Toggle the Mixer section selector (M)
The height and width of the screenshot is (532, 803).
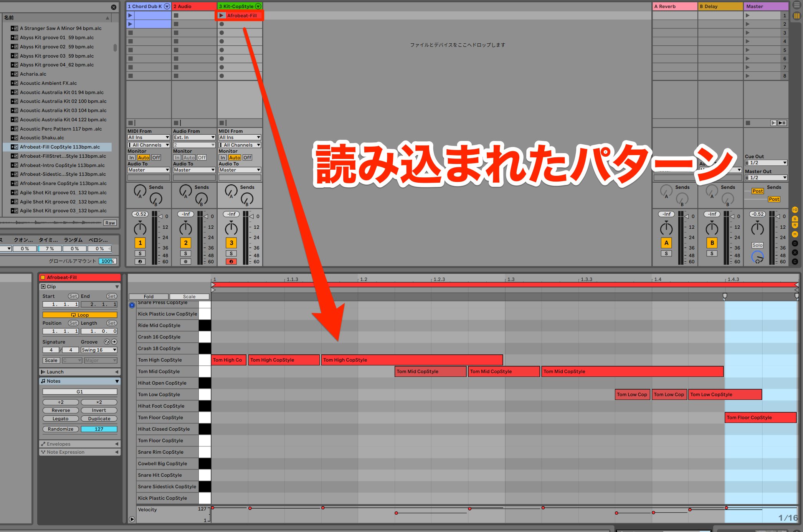[x=795, y=234]
